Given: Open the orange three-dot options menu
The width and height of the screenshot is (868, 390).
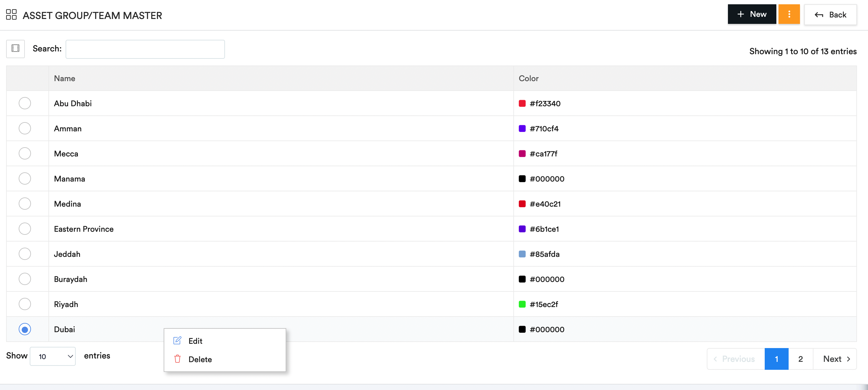Looking at the screenshot, I should [789, 14].
